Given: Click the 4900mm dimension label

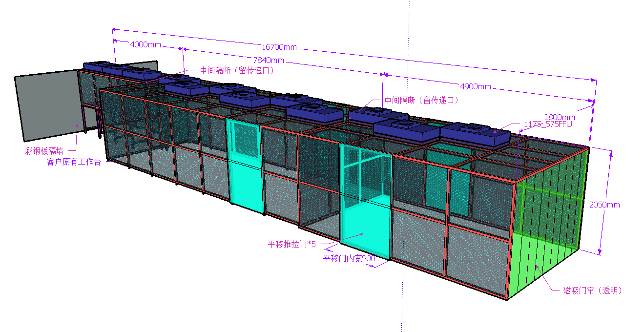Looking at the screenshot, I should point(475,86).
